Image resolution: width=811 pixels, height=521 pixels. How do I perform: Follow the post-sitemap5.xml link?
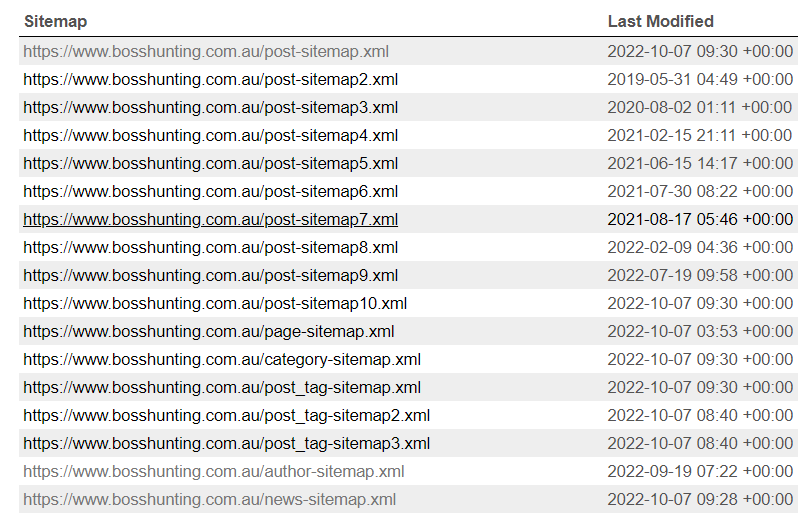point(210,163)
